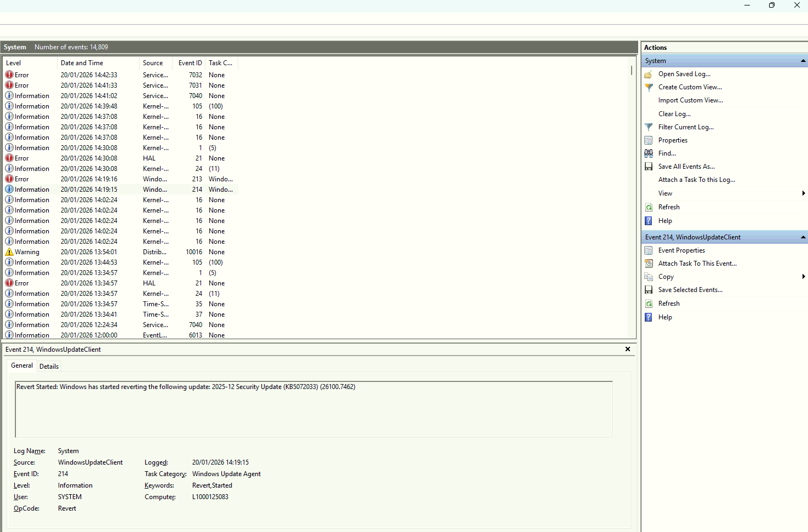Expand the View submenu arrow
This screenshot has width=808, height=532.
pos(803,193)
